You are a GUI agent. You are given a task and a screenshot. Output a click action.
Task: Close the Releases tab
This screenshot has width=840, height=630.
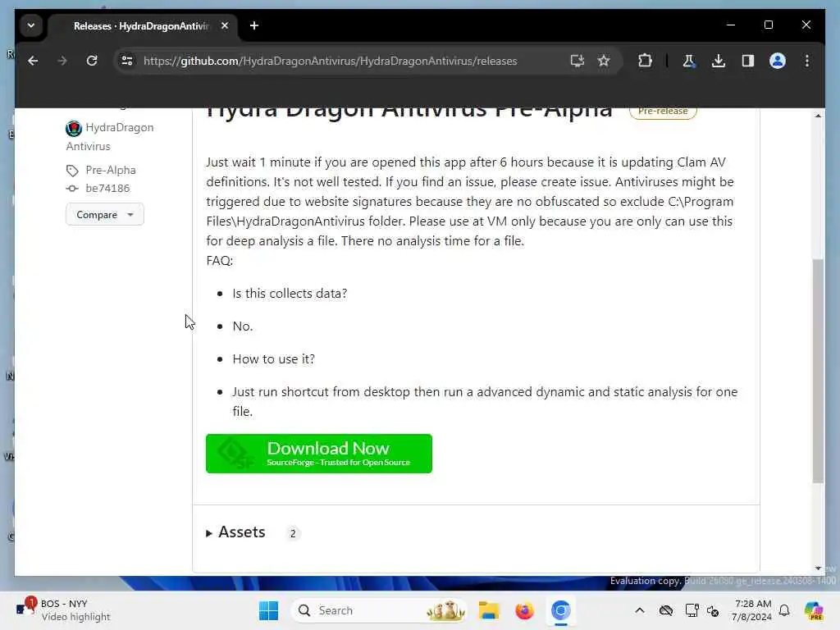225,25
